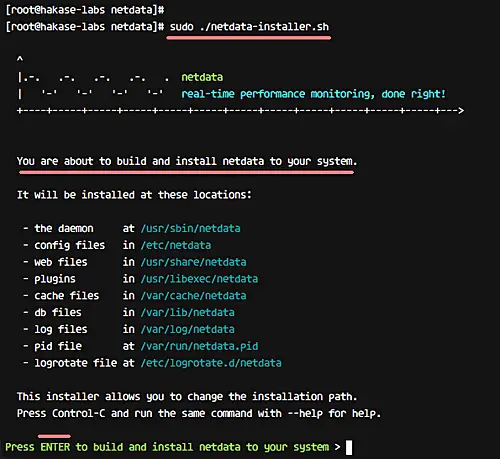Click the /usr/sbin/netdata daemon path
Viewport: 500px width, 459px height.
(190, 229)
